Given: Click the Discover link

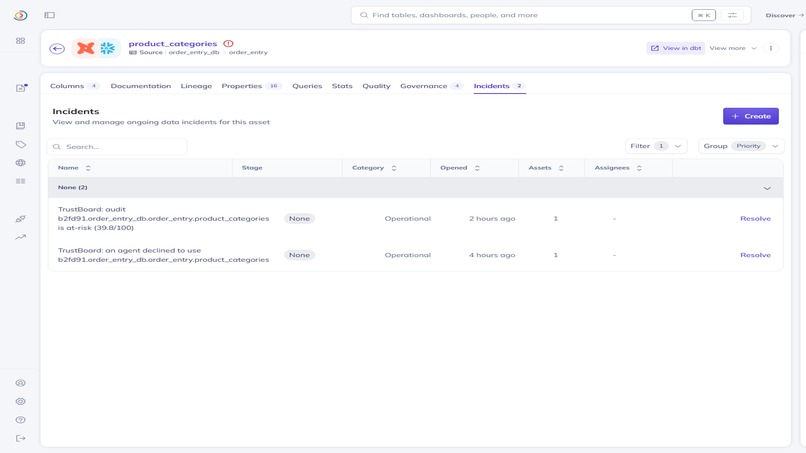Looking at the screenshot, I should pos(784,15).
